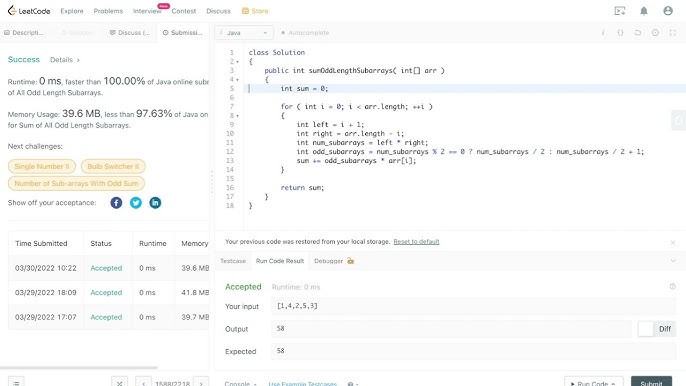This screenshot has width=686, height=386.
Task: Open the Problems menu item
Action: click(x=108, y=11)
